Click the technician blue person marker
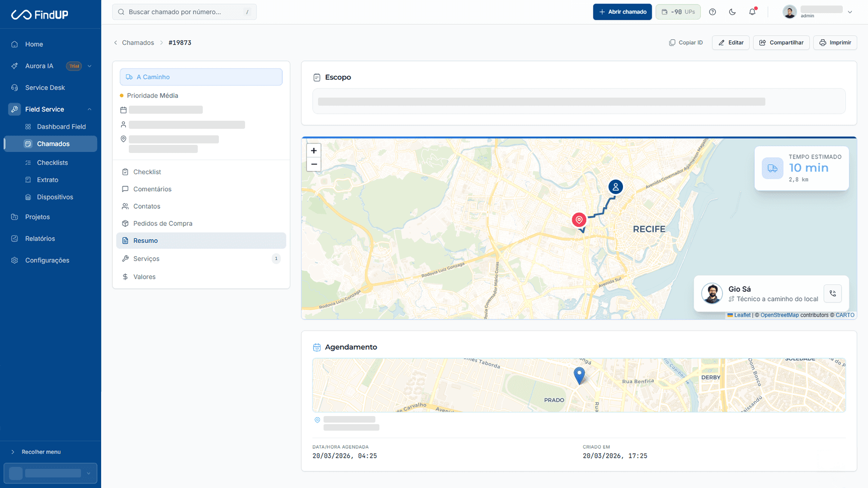This screenshot has width=868, height=488. point(615,187)
